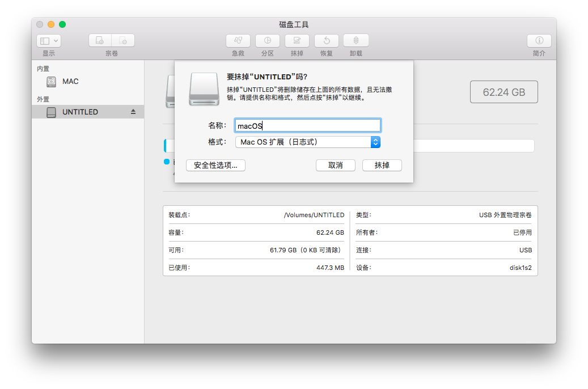Click the 外置 sidebar section header

tap(43, 99)
